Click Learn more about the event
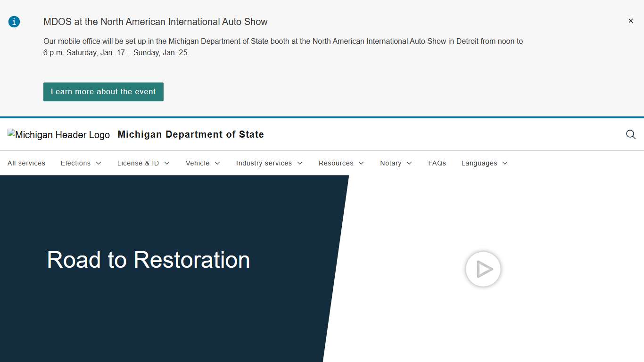This screenshot has width=644, height=362. point(103,91)
